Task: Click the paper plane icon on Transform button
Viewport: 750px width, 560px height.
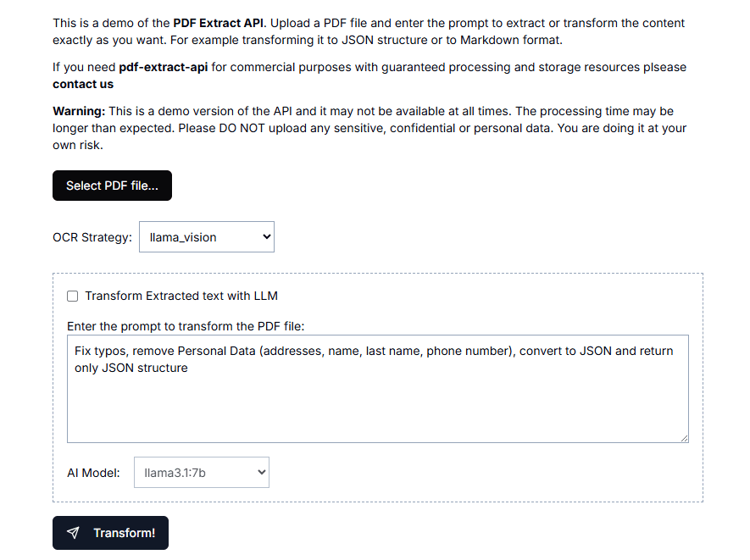Action: [74, 533]
